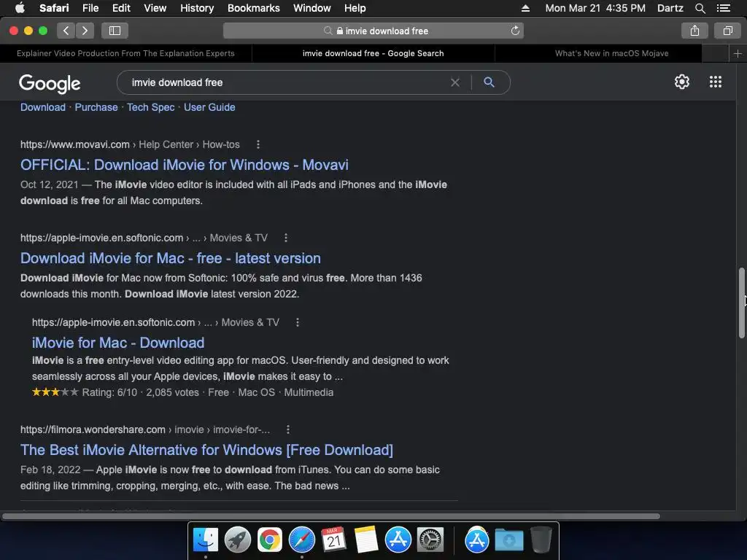The image size is (747, 560).
Task: Click the date and time in menu bar
Action: click(595, 8)
